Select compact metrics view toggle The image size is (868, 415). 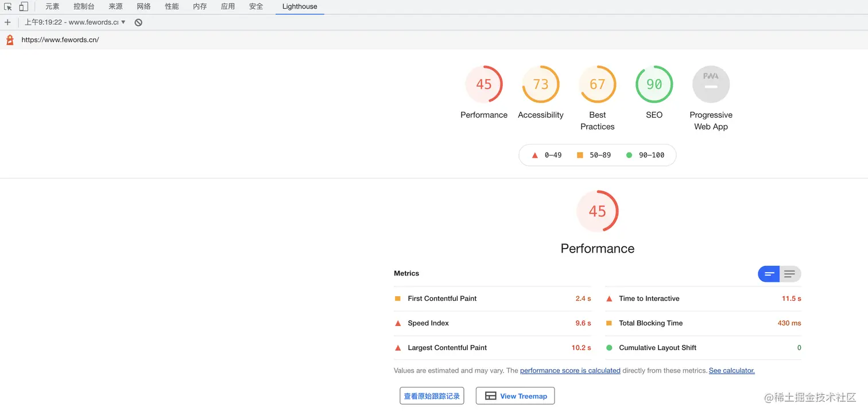pyautogui.click(x=769, y=274)
